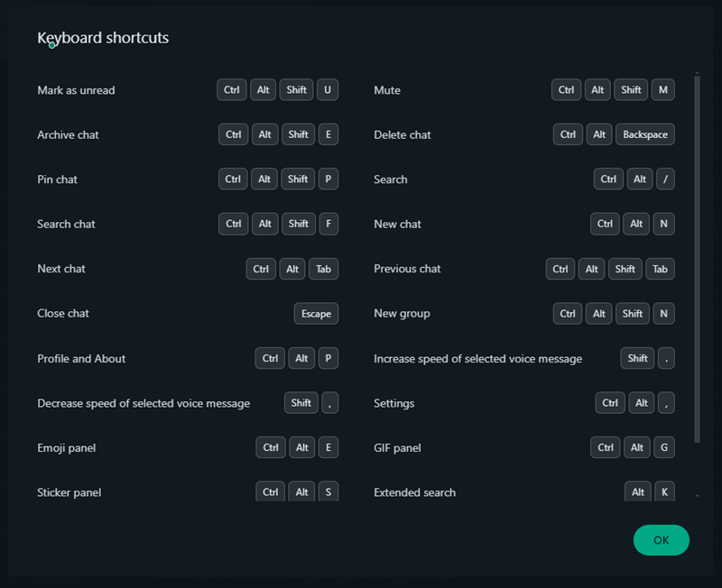
Task: Click the G key badge for GIF panel
Action: pos(663,448)
